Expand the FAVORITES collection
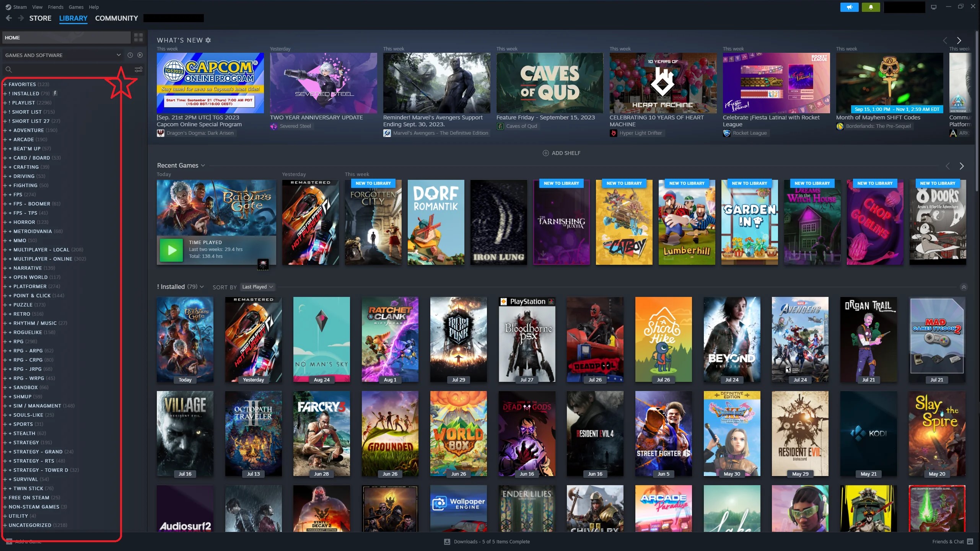980x551 pixels. pos(5,84)
